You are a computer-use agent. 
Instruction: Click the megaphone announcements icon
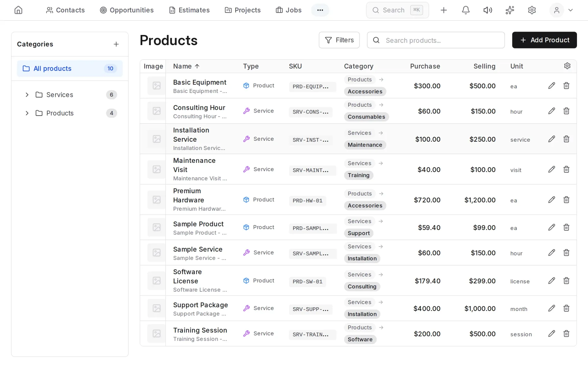[x=488, y=10]
